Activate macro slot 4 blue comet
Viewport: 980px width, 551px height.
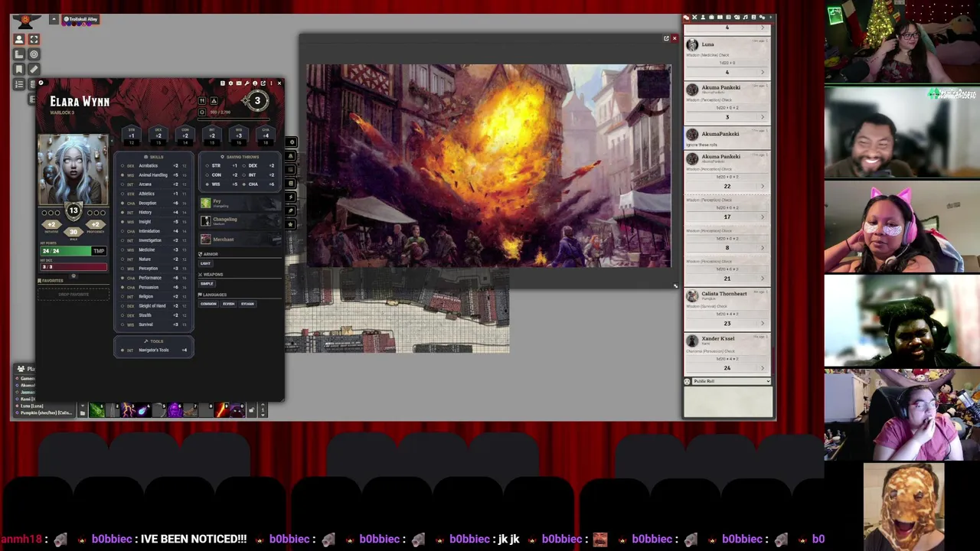(144, 409)
